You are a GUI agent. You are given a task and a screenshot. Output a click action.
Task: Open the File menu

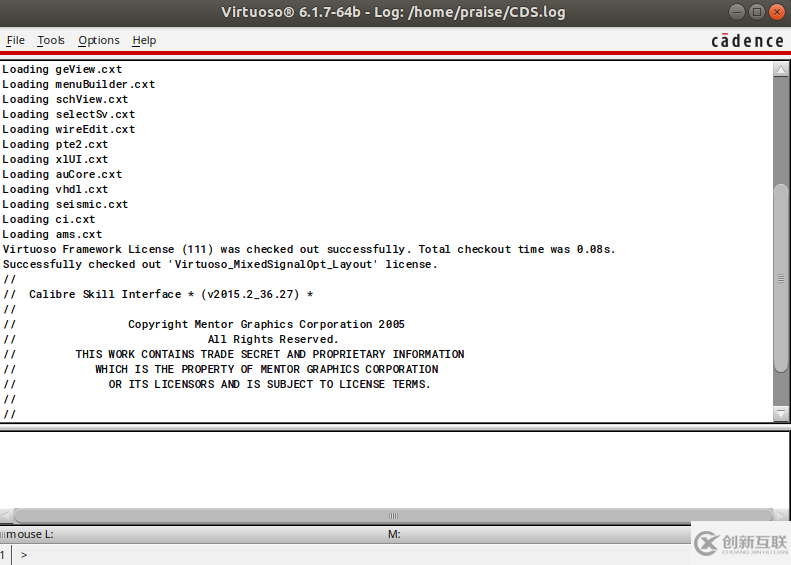point(15,40)
